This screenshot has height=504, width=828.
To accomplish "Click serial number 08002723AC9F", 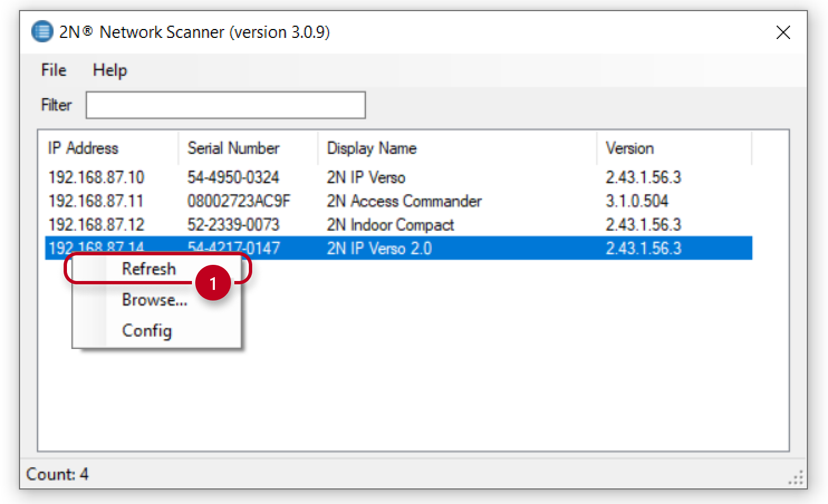I will coord(239,201).
